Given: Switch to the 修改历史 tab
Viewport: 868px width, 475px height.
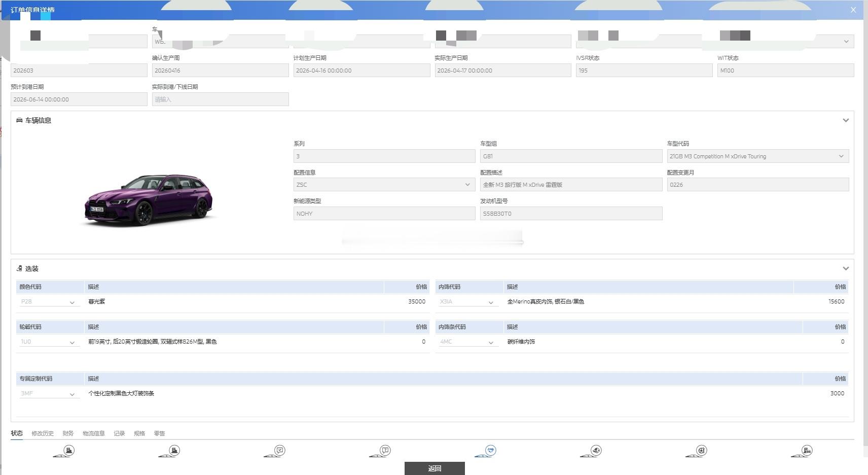Looking at the screenshot, I should click(x=43, y=433).
